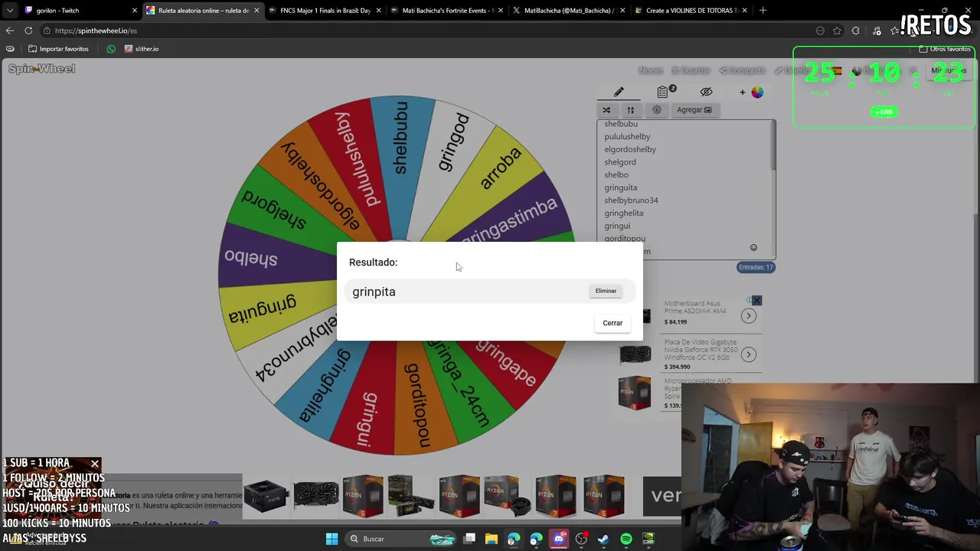Click the 'Entradas: 17' counter badge
980x551 pixels.
click(756, 267)
